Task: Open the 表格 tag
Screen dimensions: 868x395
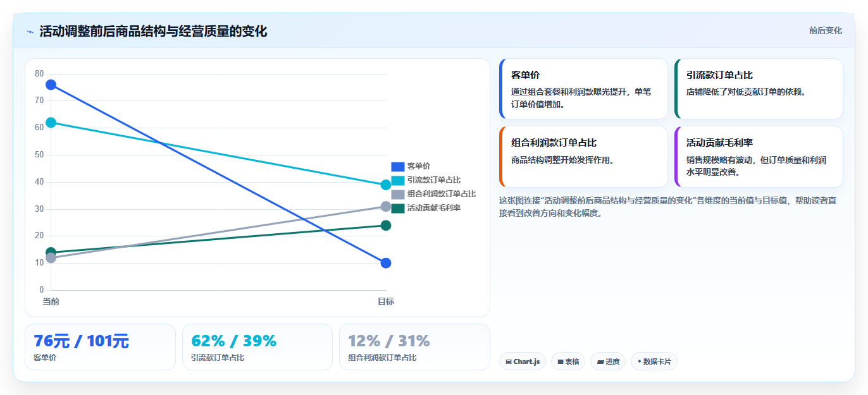Action: 568,362
